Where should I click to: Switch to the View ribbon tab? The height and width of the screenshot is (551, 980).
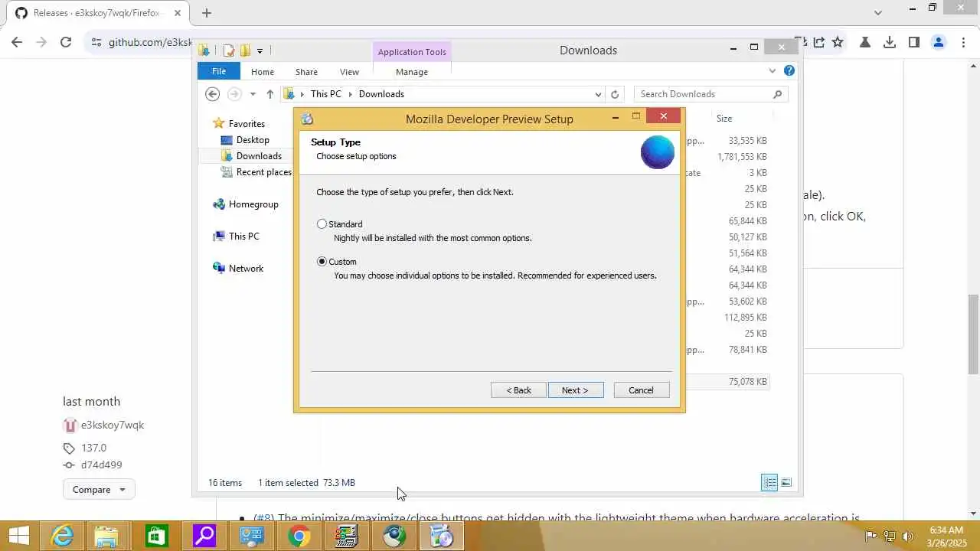click(349, 72)
